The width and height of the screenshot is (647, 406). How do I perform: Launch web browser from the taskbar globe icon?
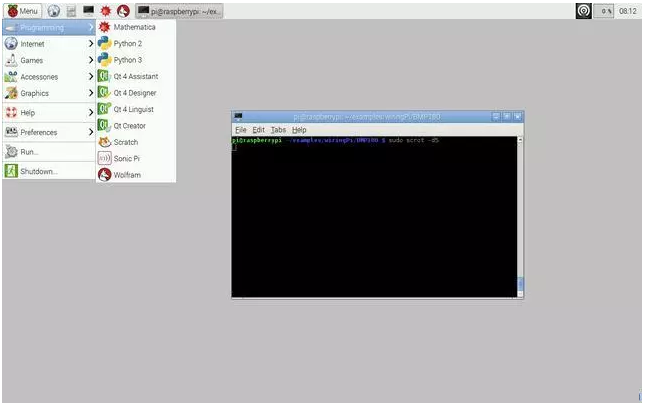(54, 10)
